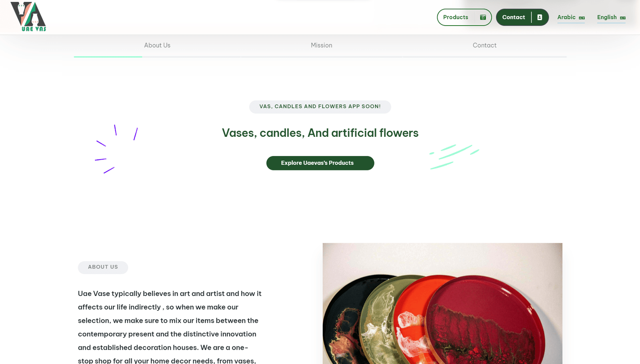This screenshot has height=364, width=640.
Task: Click the ABOUT US pill label
Action: pyautogui.click(x=103, y=267)
